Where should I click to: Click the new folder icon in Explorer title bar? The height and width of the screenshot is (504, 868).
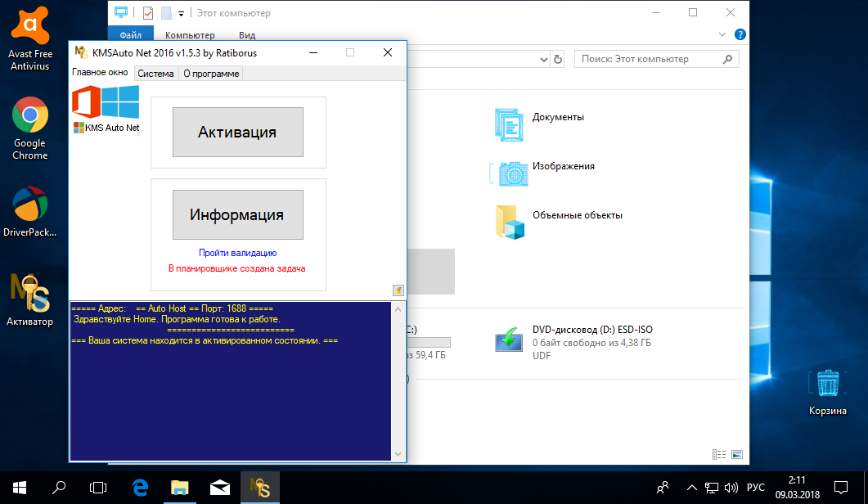click(x=165, y=13)
